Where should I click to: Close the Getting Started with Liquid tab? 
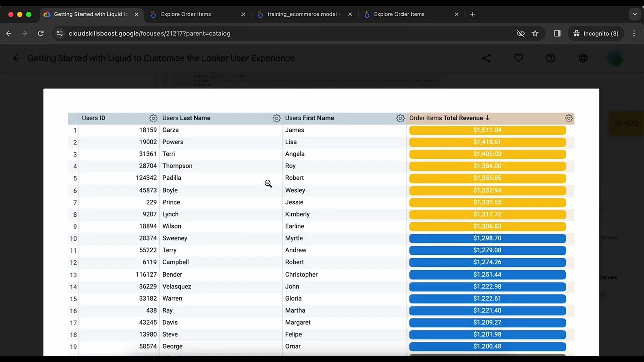[x=136, y=14]
